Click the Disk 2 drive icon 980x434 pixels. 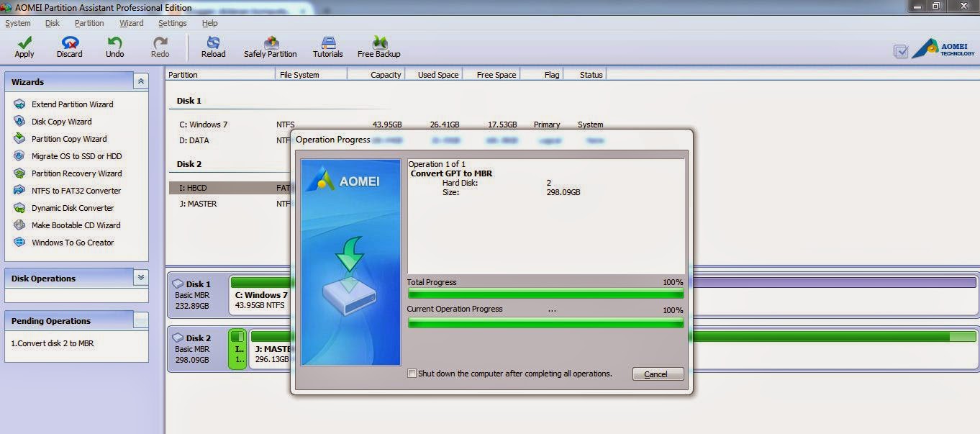pos(178,338)
